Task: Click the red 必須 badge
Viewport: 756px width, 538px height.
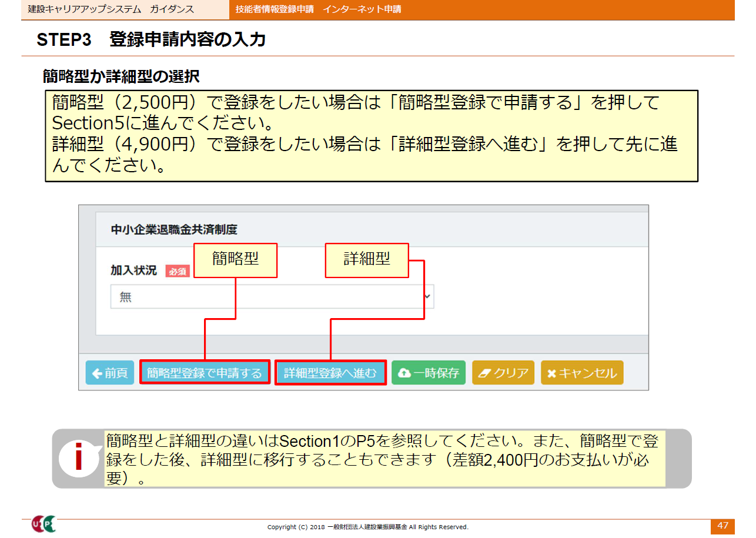Action: [x=178, y=271]
